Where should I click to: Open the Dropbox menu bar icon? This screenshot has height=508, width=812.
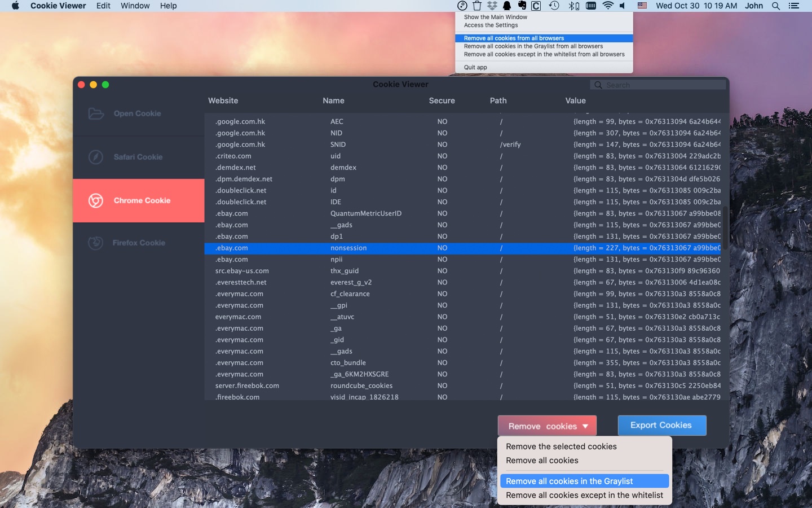492,6
